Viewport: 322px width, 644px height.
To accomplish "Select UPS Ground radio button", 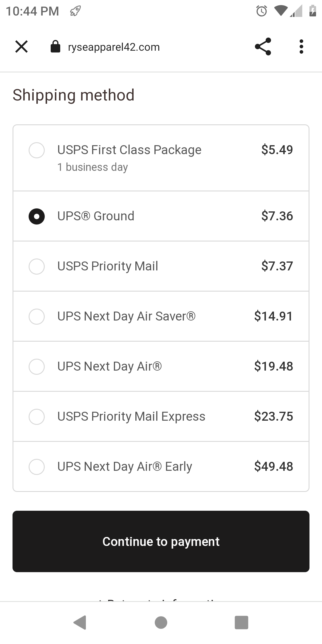I will click(37, 216).
